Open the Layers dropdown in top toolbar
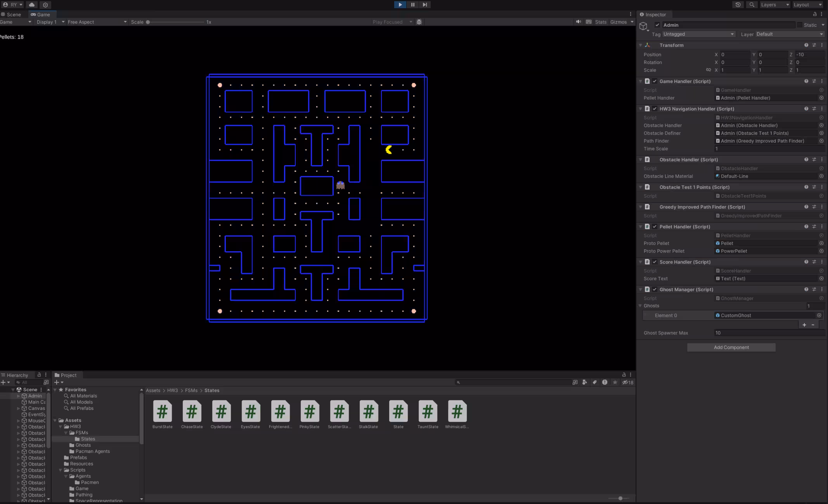Image resolution: width=828 pixels, height=504 pixels. (774, 5)
